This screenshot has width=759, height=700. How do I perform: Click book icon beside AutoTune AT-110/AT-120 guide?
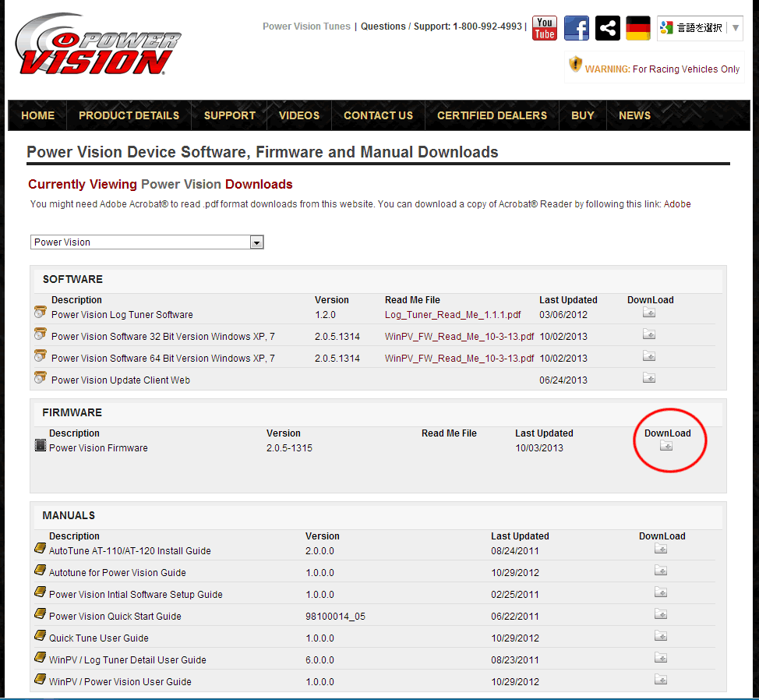[x=41, y=548]
